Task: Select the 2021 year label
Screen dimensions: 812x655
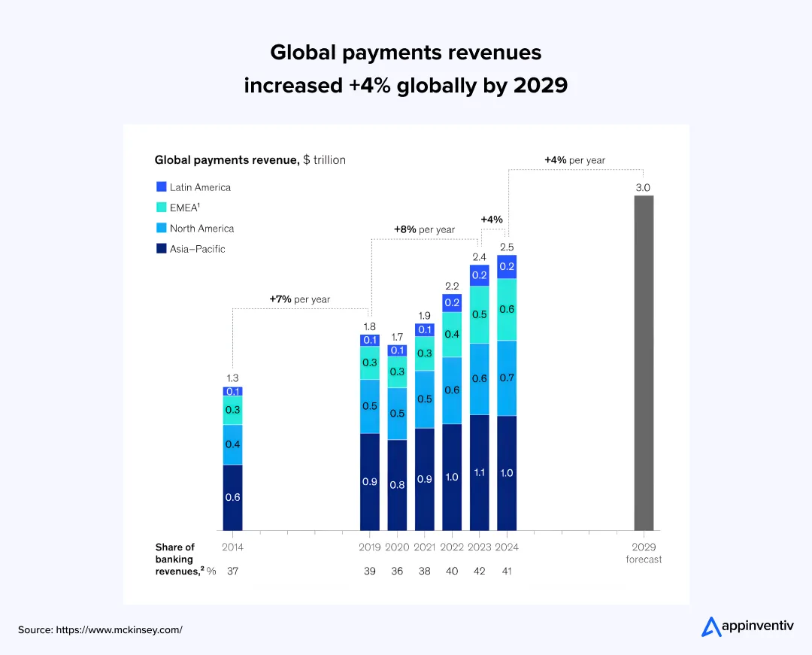Action: [424, 547]
